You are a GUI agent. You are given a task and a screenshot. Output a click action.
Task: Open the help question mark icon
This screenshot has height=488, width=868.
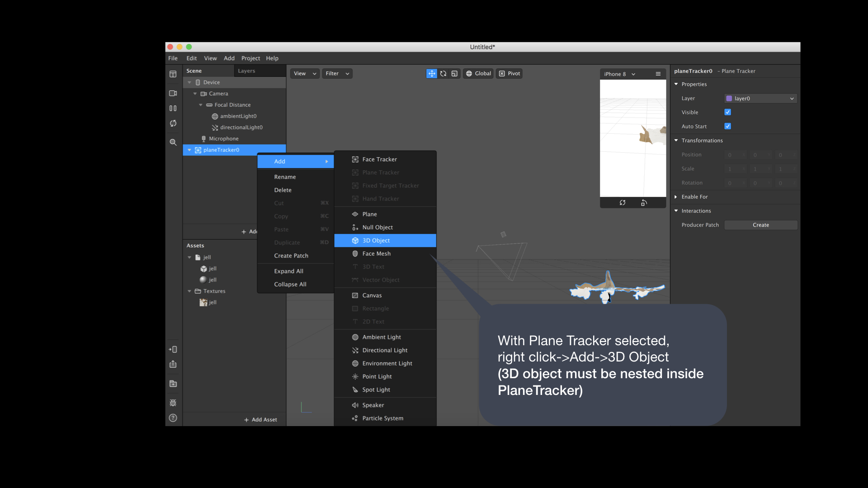point(173,418)
